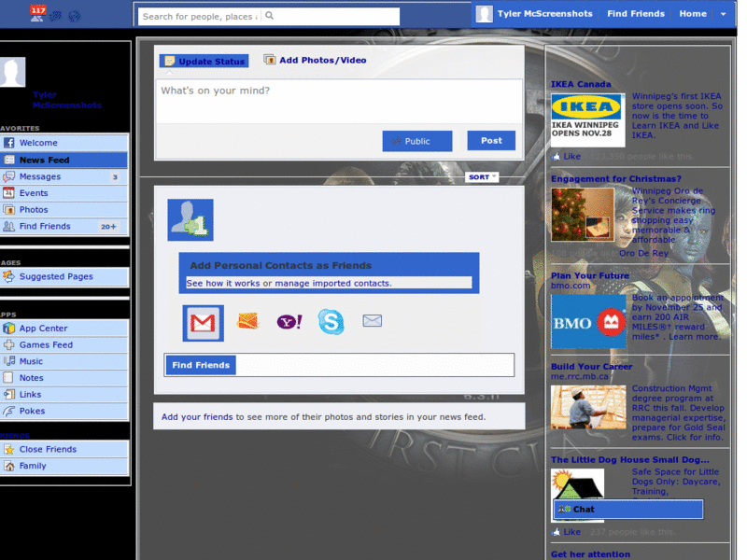Open the globe notifications icon
The height and width of the screenshot is (560, 747).
point(74,16)
